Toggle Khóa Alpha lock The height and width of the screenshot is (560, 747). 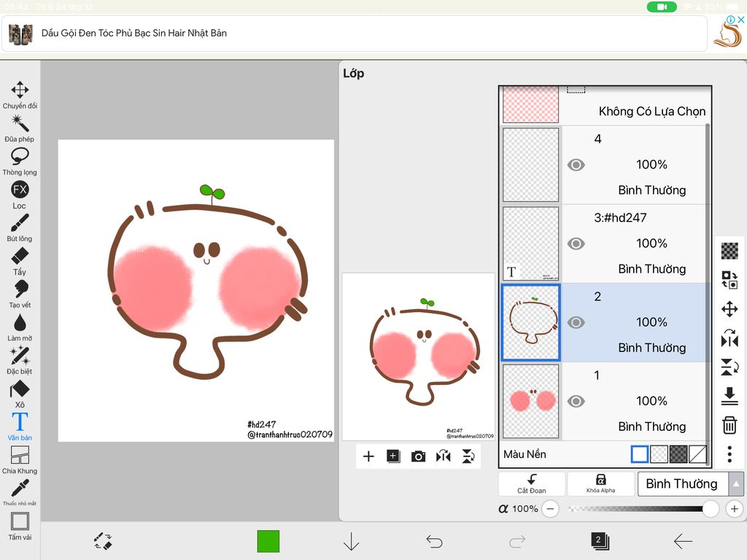coord(601,484)
